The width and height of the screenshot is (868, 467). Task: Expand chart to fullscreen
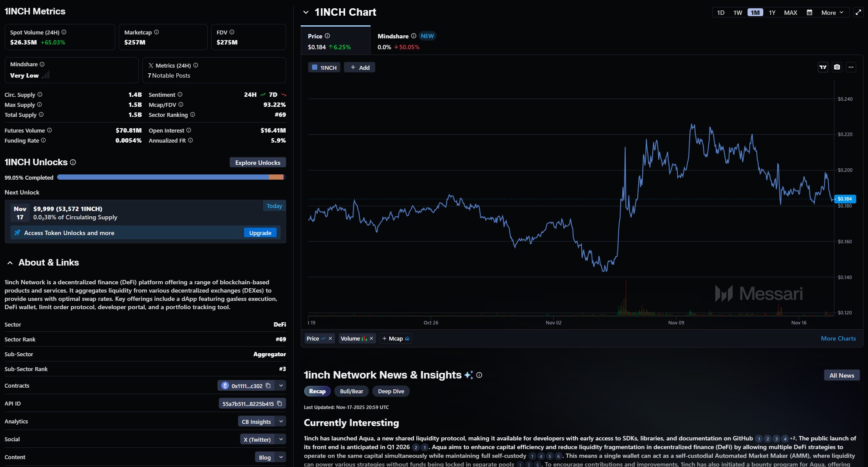click(858, 12)
